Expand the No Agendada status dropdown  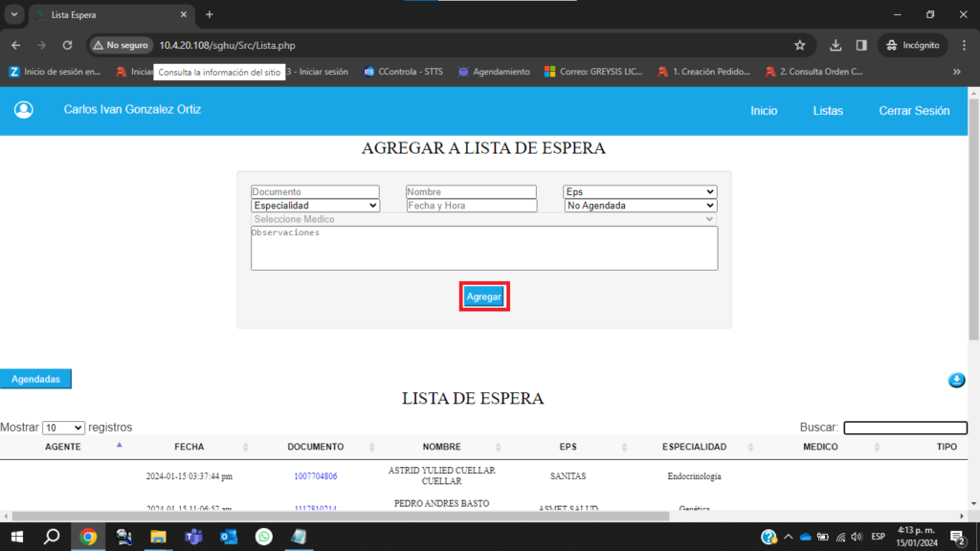click(639, 205)
